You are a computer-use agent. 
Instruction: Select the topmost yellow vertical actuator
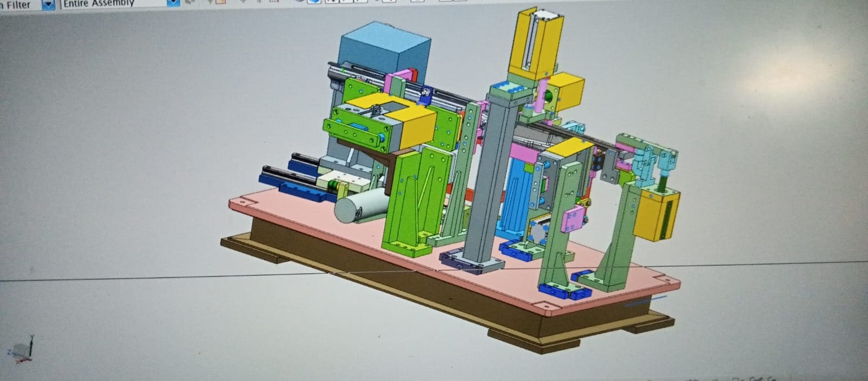534,44
